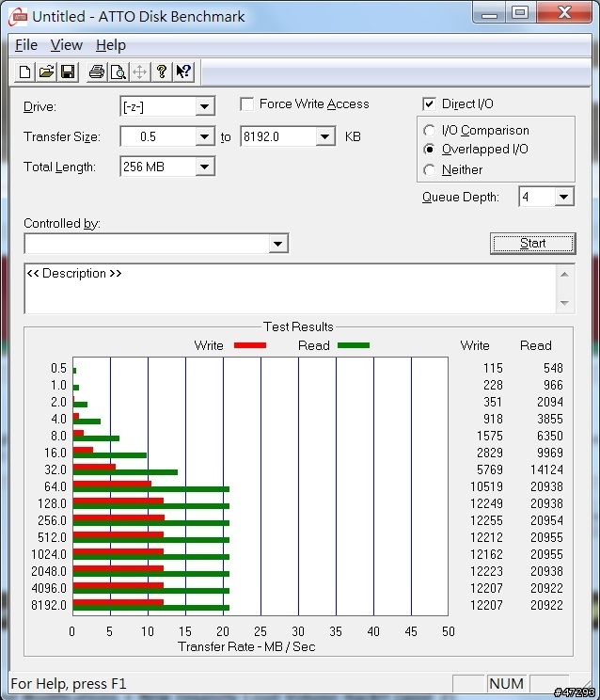Click the read value 14124
The image size is (600, 700).
pos(546,469)
